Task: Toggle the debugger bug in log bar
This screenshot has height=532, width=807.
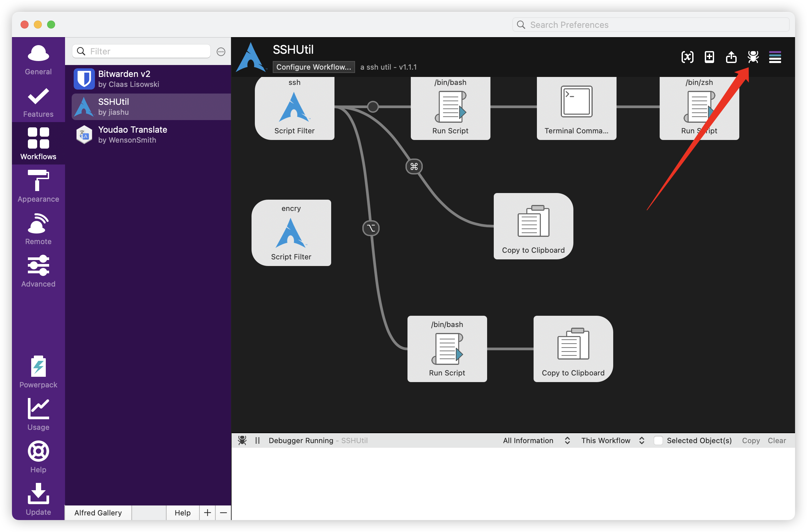Action: [x=242, y=440]
